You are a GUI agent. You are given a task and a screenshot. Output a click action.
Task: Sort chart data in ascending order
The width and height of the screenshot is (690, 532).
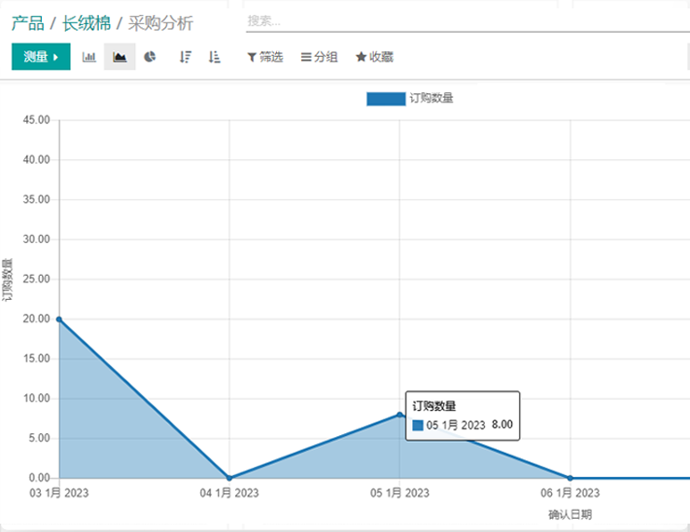pos(214,57)
